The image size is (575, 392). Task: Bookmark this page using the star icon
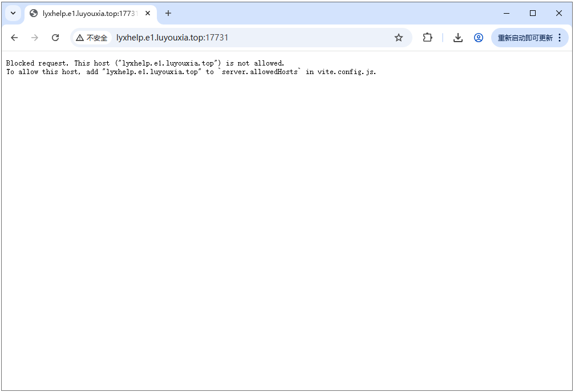399,38
